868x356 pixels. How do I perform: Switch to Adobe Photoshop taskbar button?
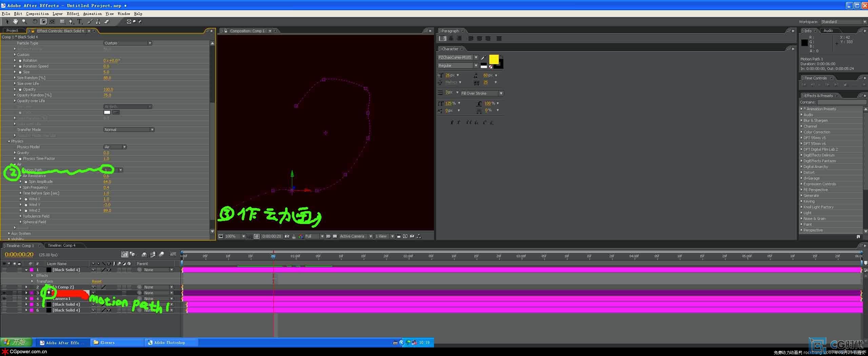[171, 343]
